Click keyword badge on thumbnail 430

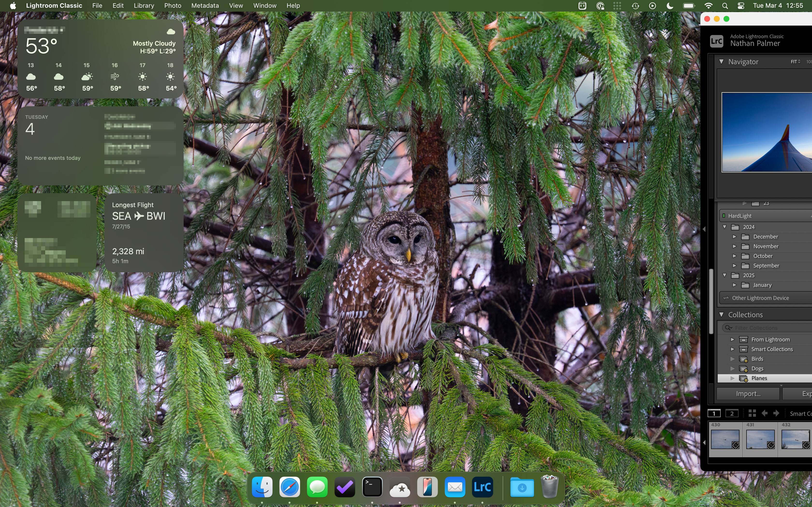[735, 445]
